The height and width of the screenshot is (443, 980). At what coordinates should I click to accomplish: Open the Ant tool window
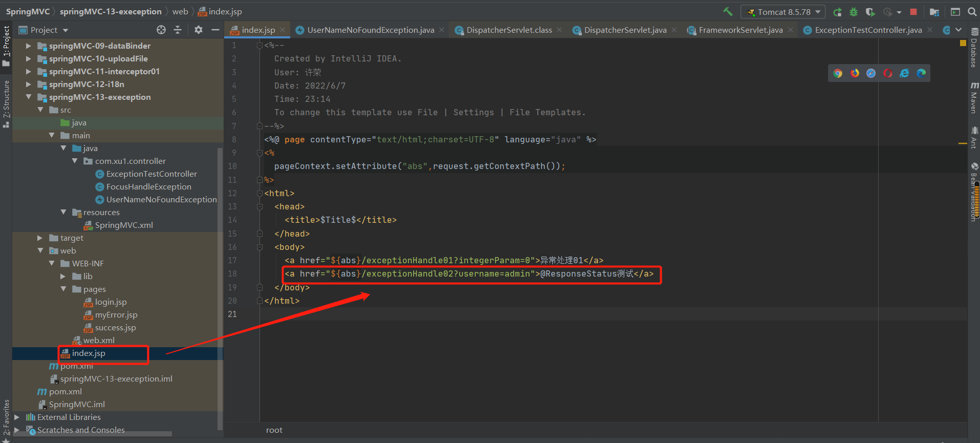[974, 138]
